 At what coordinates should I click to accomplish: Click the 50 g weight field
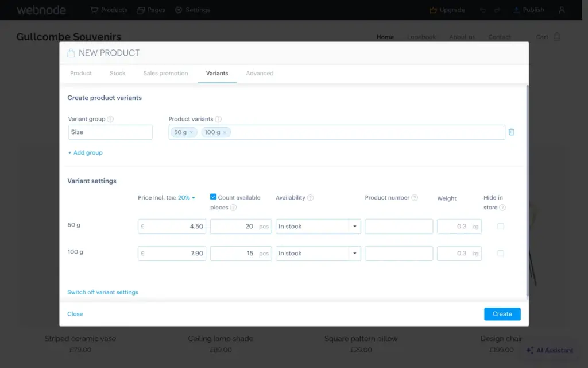pos(459,227)
